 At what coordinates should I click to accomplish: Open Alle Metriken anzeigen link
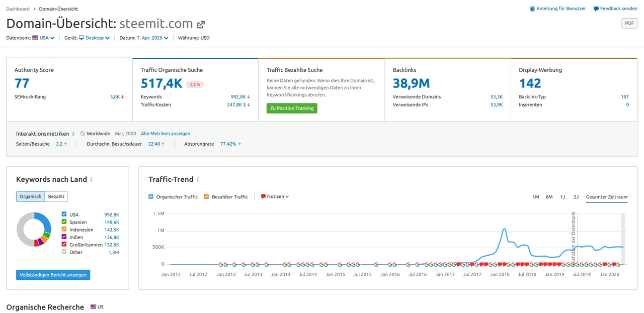tap(166, 134)
